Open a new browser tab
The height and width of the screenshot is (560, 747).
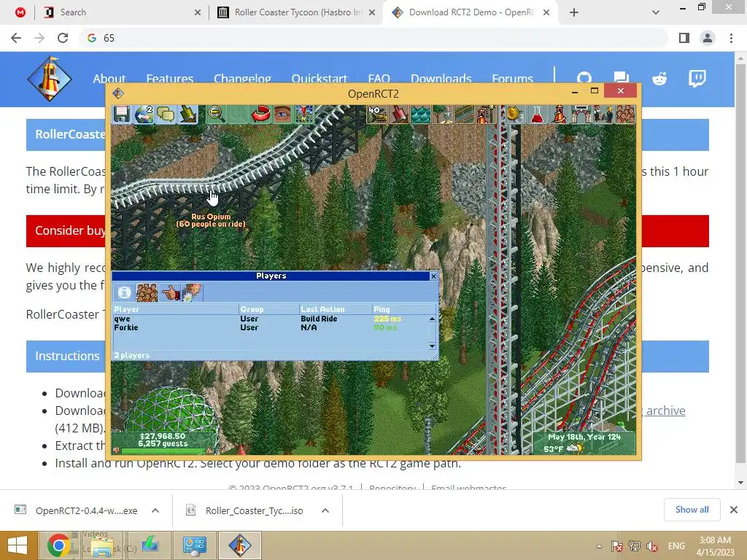tap(574, 12)
